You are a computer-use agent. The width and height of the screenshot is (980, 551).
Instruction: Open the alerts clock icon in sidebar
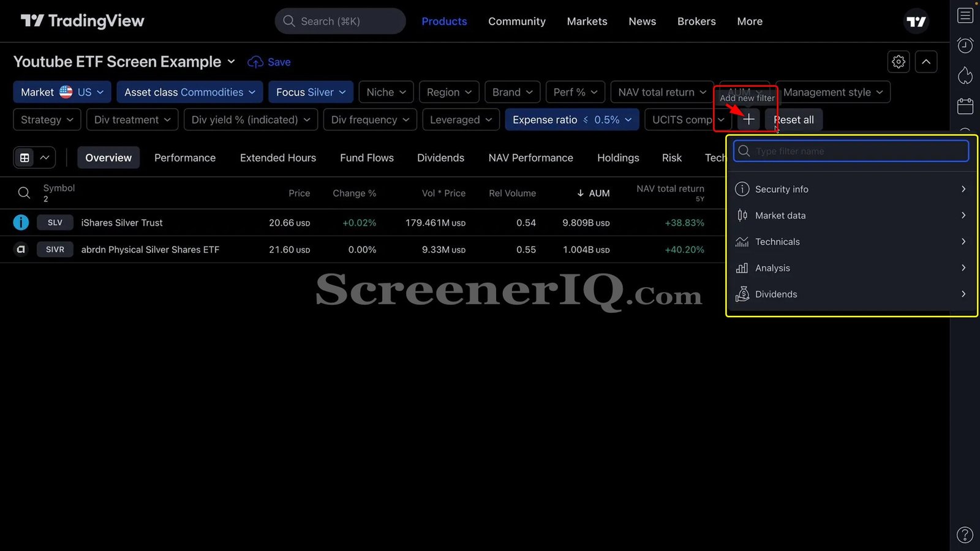(965, 45)
